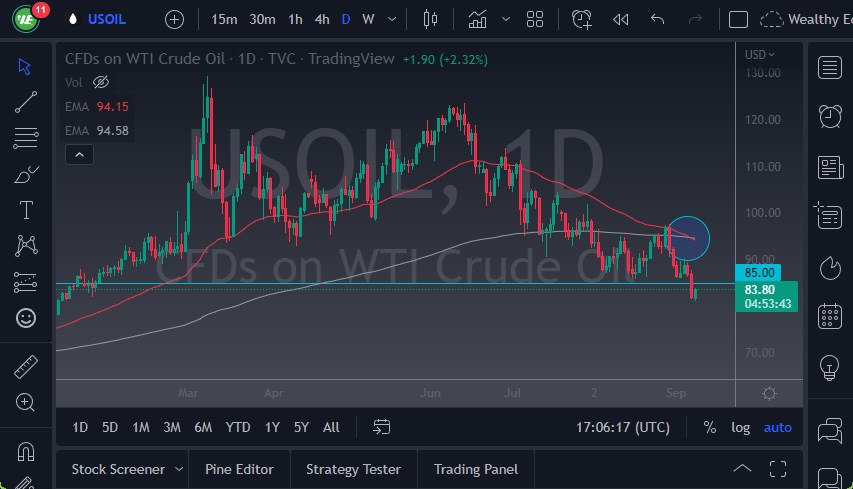Click the replay rewind icon
This screenshot has width=853, height=489.
[620, 19]
